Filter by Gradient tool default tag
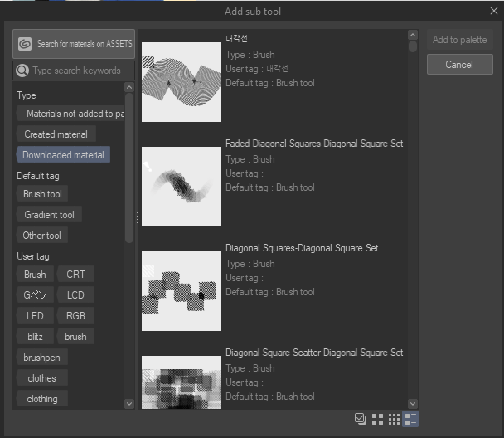This screenshot has height=438, width=504. click(x=49, y=215)
